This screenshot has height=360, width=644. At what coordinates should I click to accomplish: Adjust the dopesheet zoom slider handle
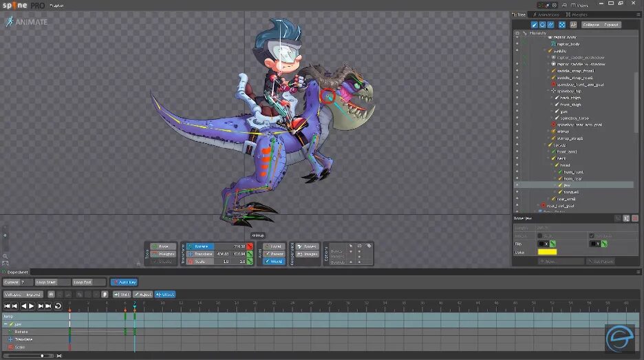pos(42,356)
